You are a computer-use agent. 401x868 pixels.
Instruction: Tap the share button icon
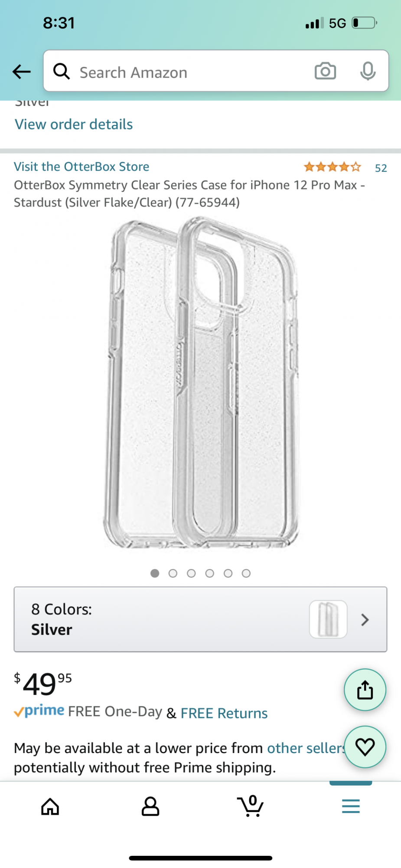(x=365, y=690)
